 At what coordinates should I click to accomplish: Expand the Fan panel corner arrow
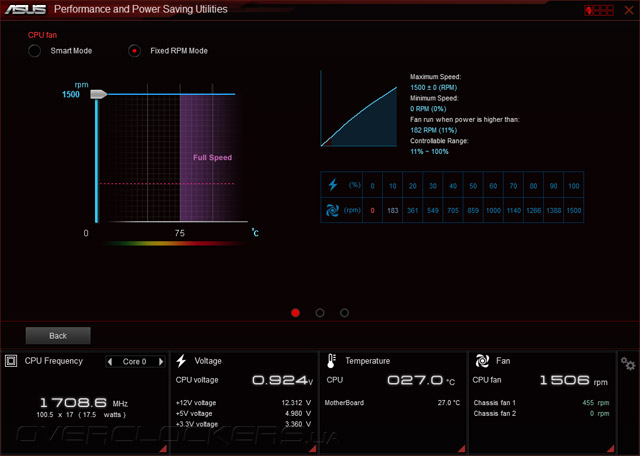tap(610, 449)
